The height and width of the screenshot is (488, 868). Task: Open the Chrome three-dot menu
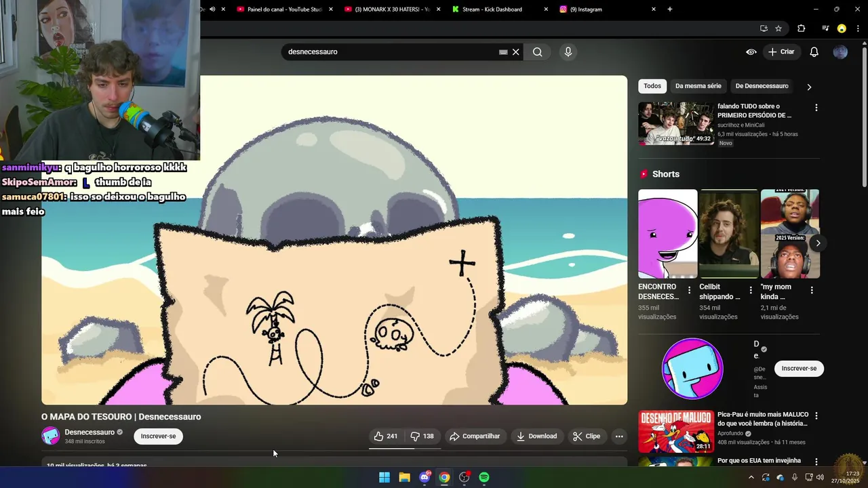[x=857, y=28]
